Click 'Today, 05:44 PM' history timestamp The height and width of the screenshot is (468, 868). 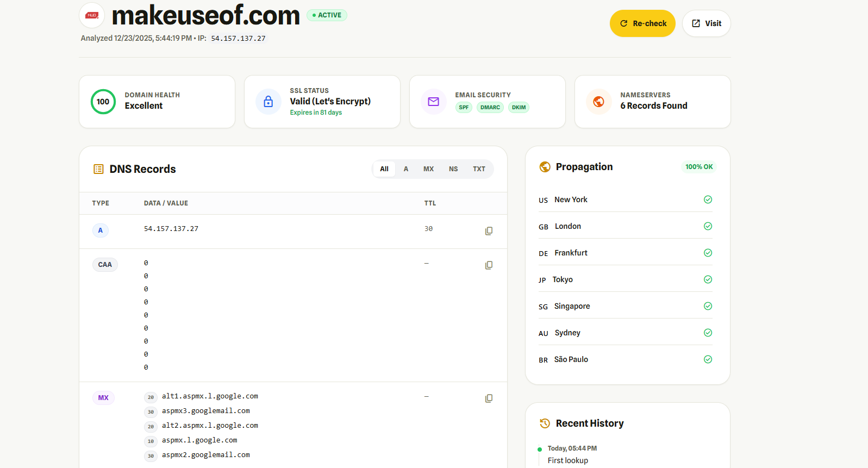(x=572, y=448)
